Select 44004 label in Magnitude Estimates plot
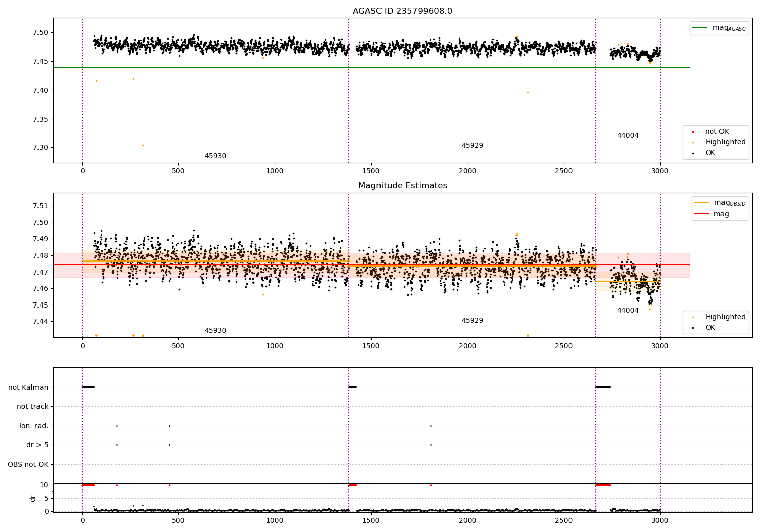The height and width of the screenshot is (532, 760). (628, 311)
